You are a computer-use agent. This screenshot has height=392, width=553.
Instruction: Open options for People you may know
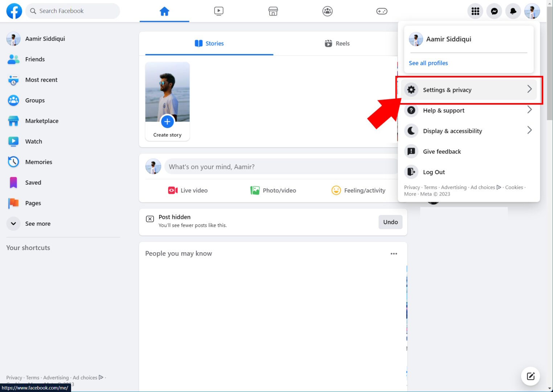point(394,253)
